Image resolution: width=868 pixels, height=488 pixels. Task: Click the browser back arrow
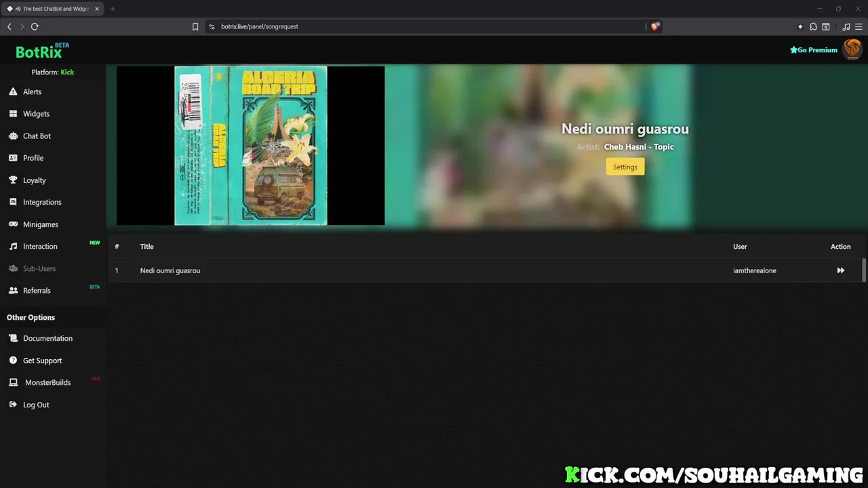point(9,26)
